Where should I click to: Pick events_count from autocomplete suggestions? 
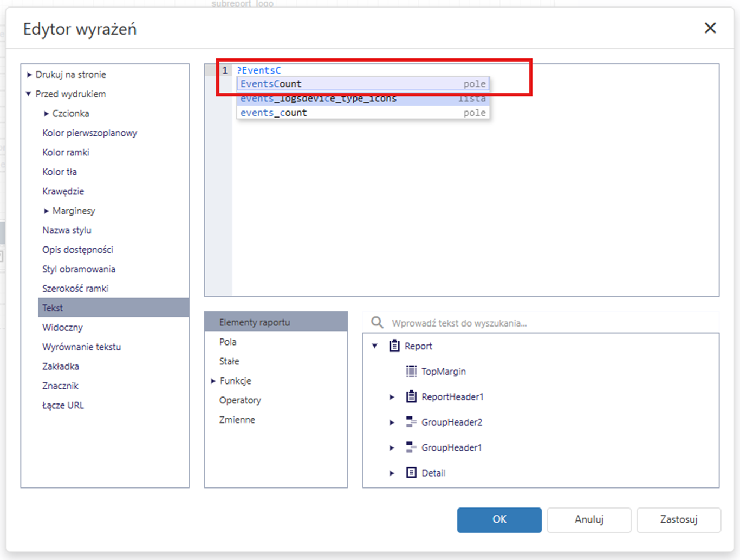tap(274, 113)
